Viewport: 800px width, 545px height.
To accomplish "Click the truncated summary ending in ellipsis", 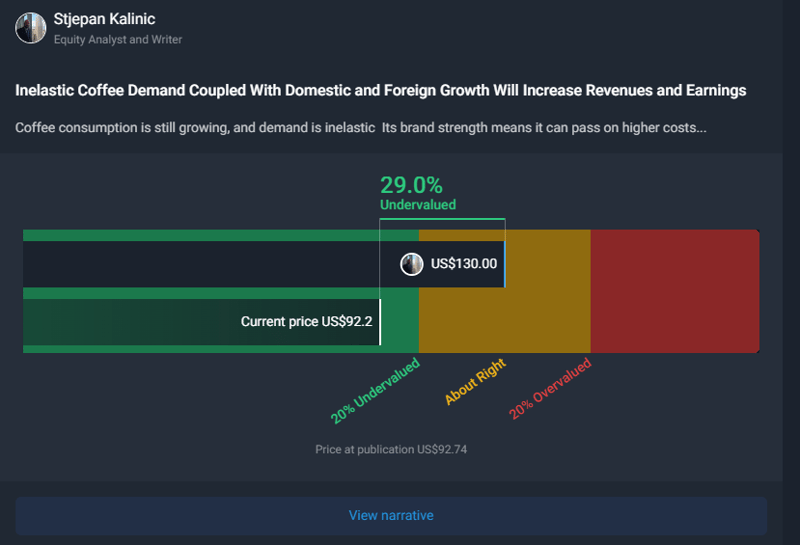I will [x=361, y=128].
